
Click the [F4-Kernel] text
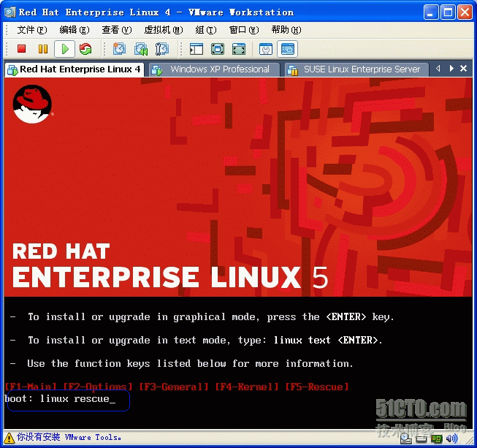(247, 387)
